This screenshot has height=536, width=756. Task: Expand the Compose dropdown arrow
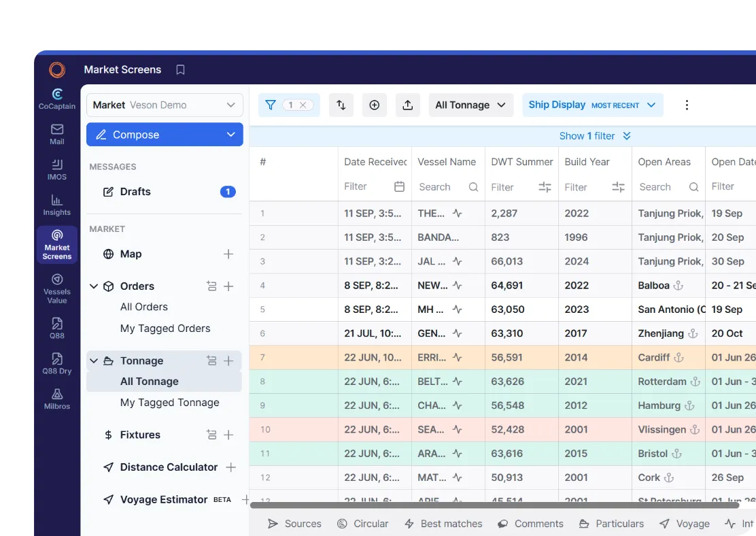click(231, 135)
